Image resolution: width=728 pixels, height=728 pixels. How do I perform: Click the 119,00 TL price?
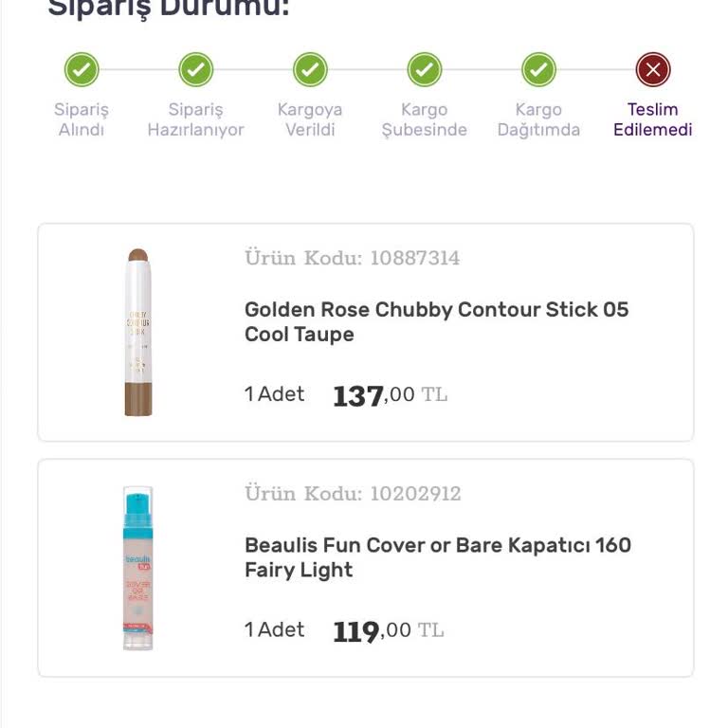point(388,631)
